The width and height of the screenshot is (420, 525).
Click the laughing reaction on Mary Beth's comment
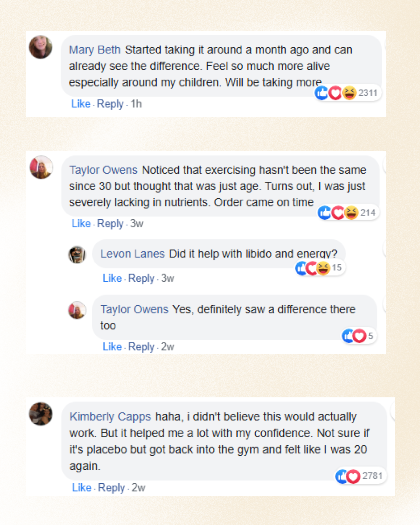349,93
